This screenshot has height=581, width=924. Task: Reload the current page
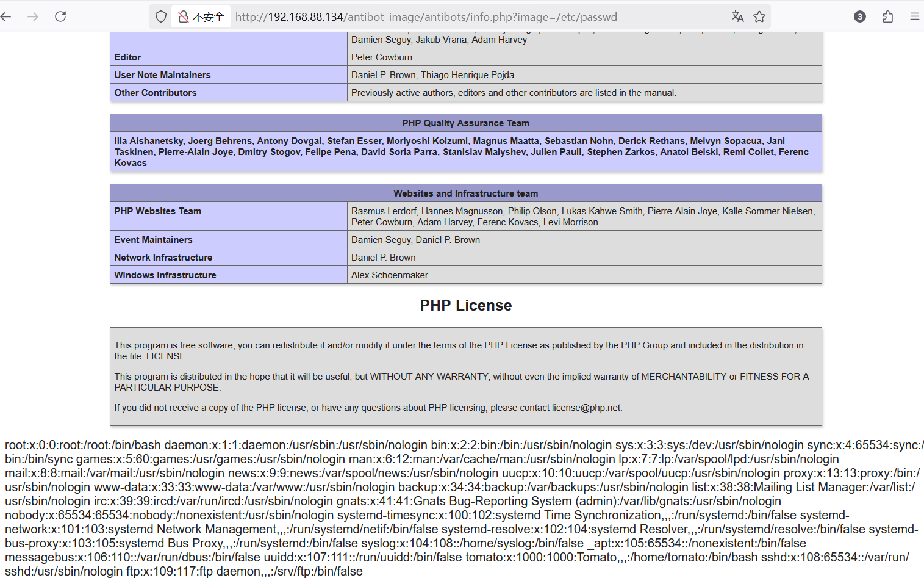[x=60, y=16]
